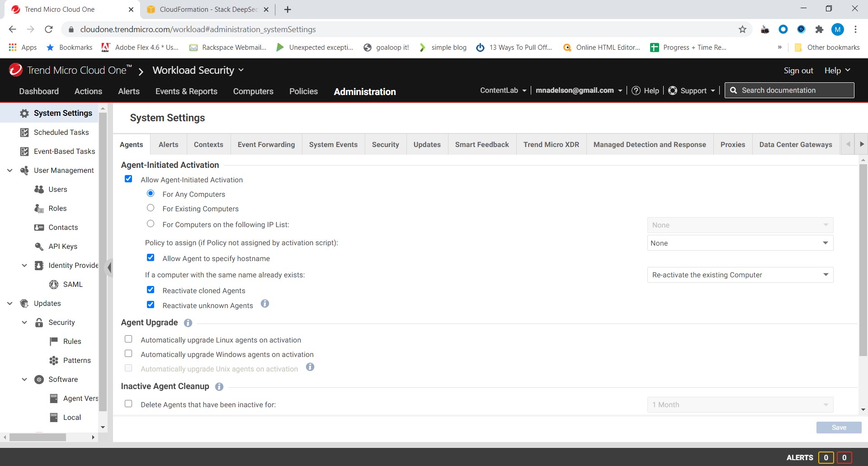Click the Sign out link
The height and width of the screenshot is (466, 868).
[x=798, y=71]
